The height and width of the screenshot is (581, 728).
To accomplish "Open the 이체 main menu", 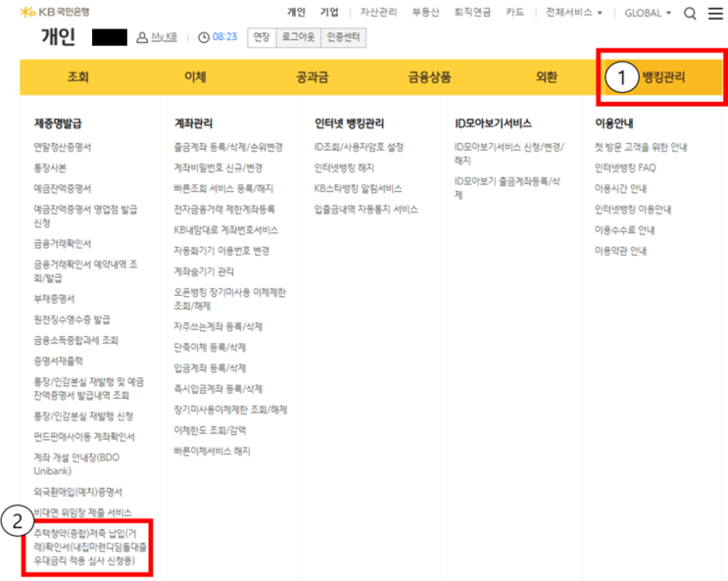I will pyautogui.click(x=195, y=76).
